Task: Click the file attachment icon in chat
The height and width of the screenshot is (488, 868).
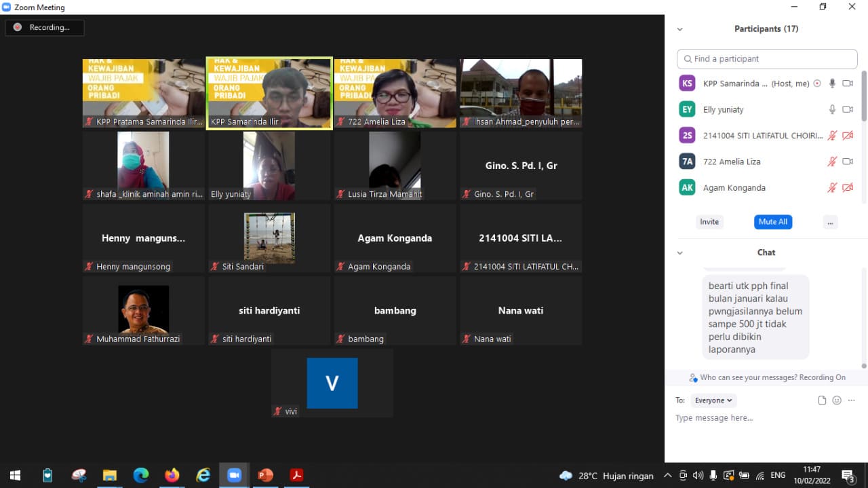Action: 822,400
